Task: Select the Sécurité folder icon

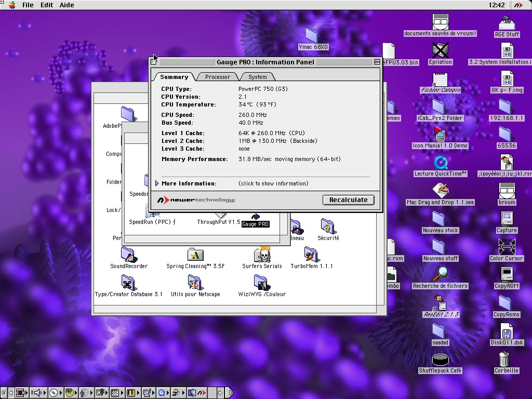Action: coord(327,227)
